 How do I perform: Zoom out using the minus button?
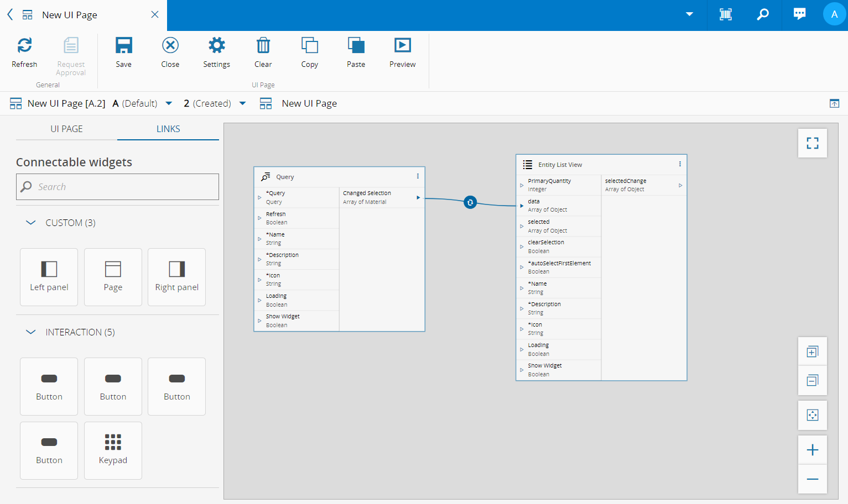tap(812, 479)
